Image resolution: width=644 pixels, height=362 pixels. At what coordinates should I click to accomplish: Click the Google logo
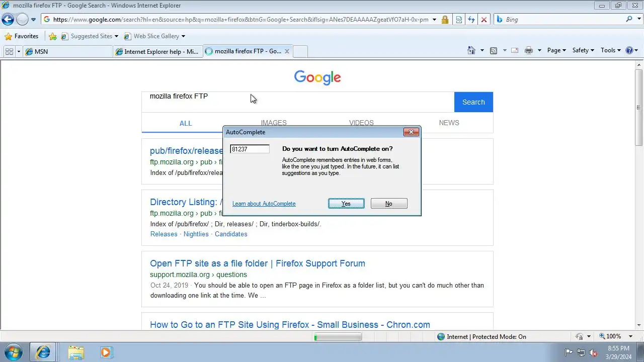[x=317, y=77]
